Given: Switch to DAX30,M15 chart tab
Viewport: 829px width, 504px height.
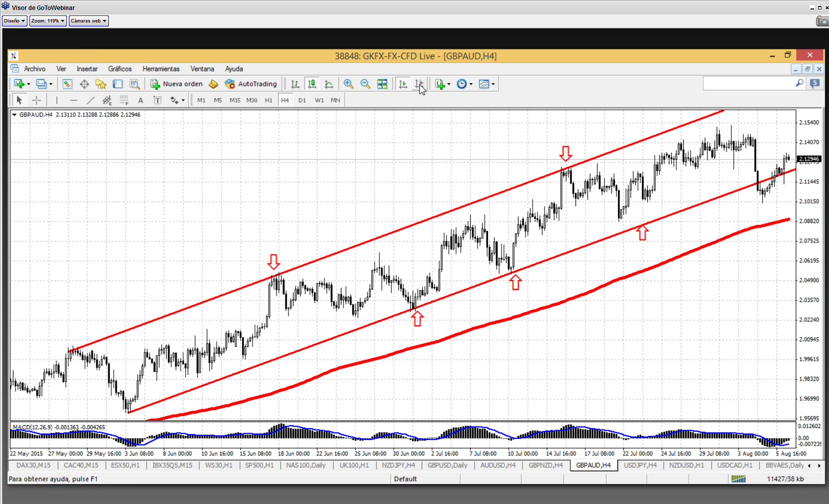Looking at the screenshot, I should 33,465.
